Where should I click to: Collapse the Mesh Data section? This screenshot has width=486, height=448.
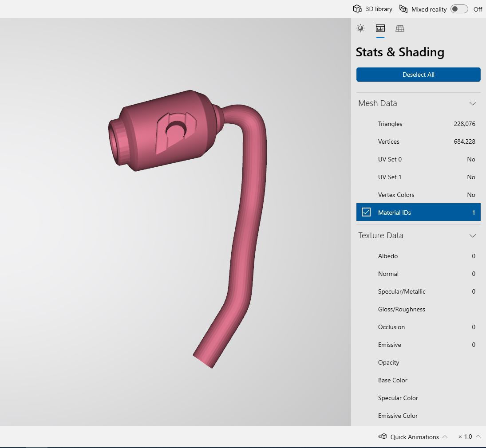point(472,103)
